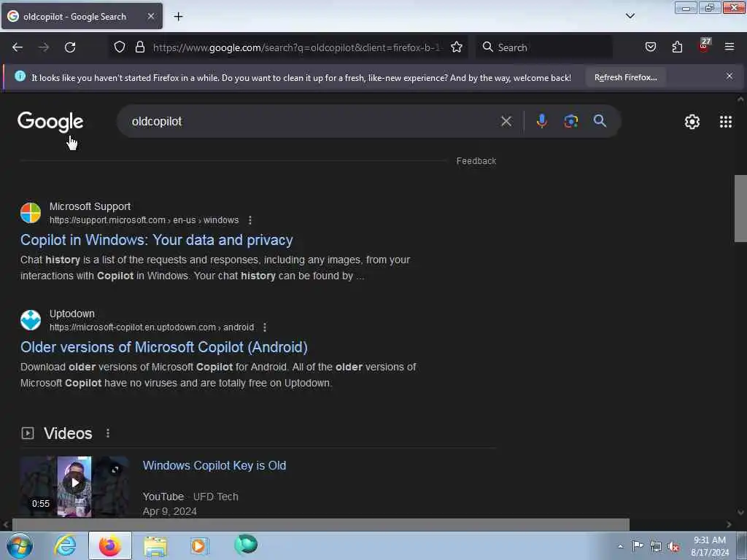Show hidden tray icons arrow
This screenshot has height=560, width=747.
(620, 546)
